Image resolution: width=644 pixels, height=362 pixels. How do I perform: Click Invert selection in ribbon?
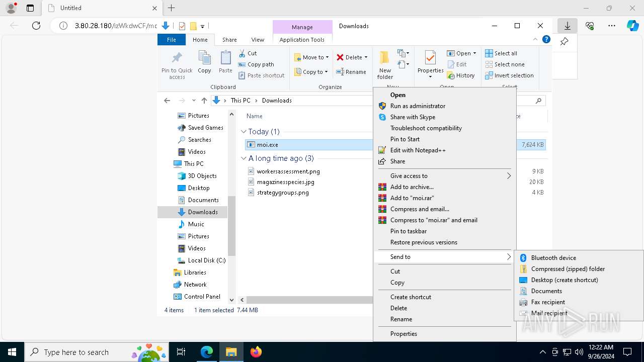tap(510, 75)
